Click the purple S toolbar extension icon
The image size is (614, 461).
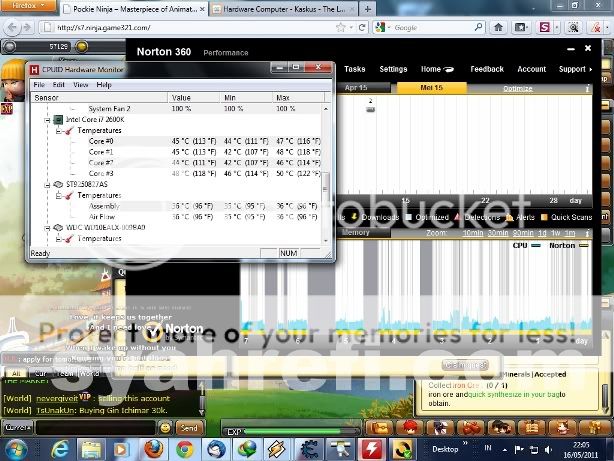(x=545, y=27)
